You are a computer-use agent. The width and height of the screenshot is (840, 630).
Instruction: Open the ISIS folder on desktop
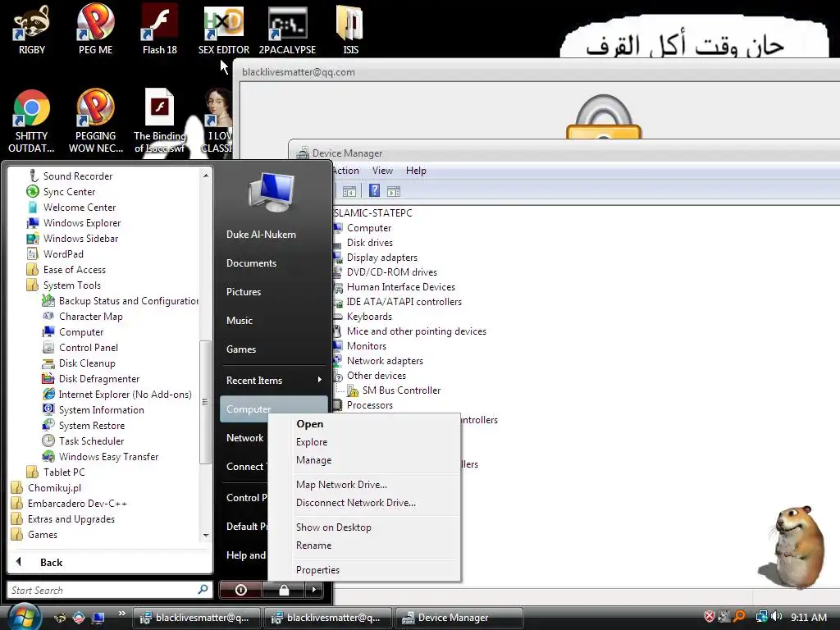pyautogui.click(x=350, y=30)
